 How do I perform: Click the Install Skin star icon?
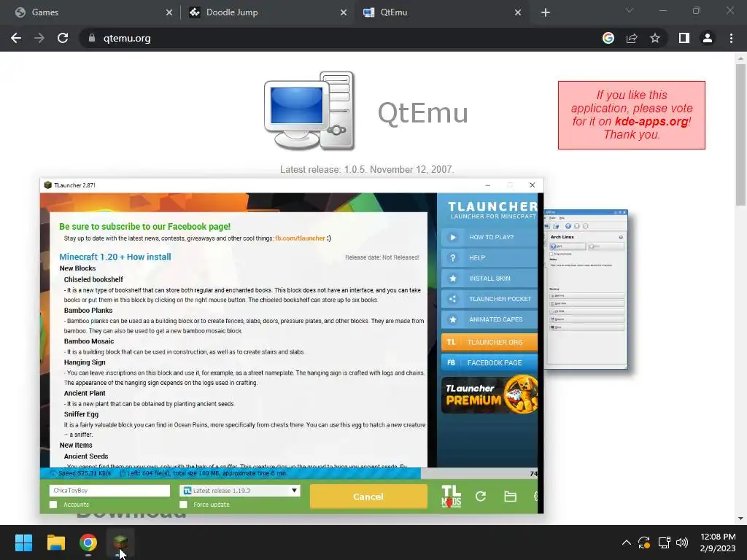(452, 278)
